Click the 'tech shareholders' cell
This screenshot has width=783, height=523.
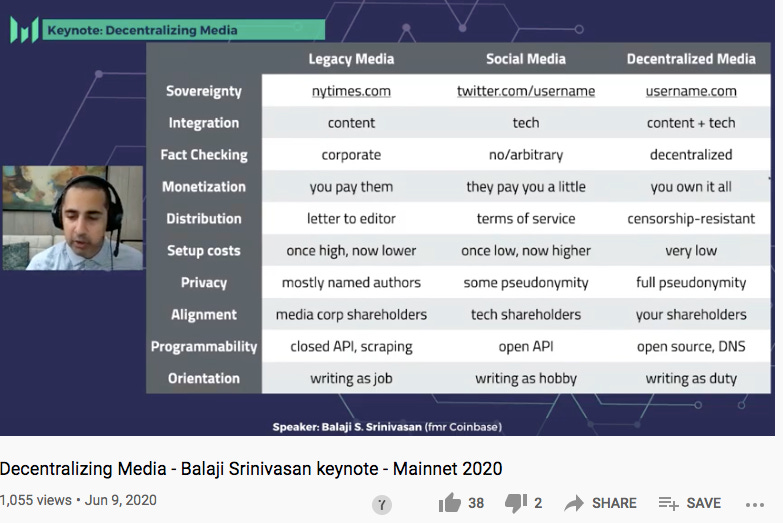point(526,315)
